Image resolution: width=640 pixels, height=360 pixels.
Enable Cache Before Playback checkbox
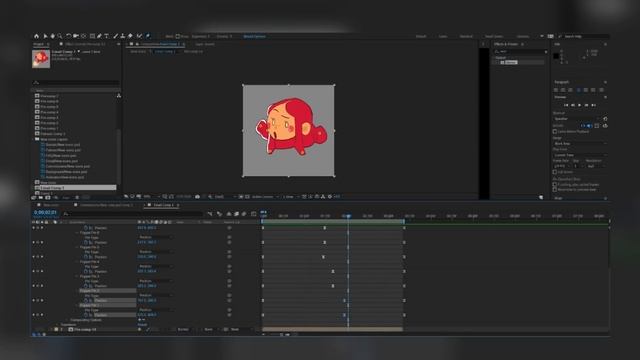click(555, 132)
